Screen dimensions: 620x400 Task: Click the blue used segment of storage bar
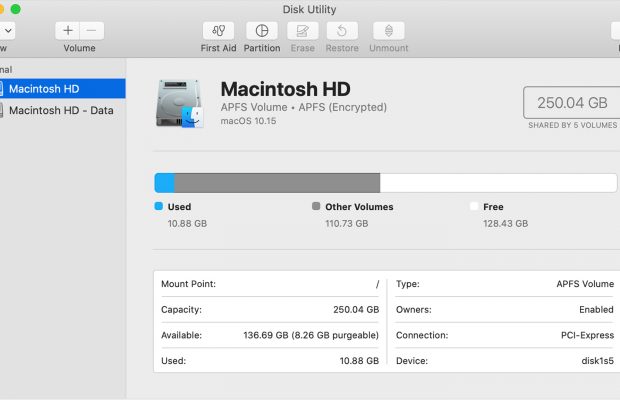tap(164, 183)
